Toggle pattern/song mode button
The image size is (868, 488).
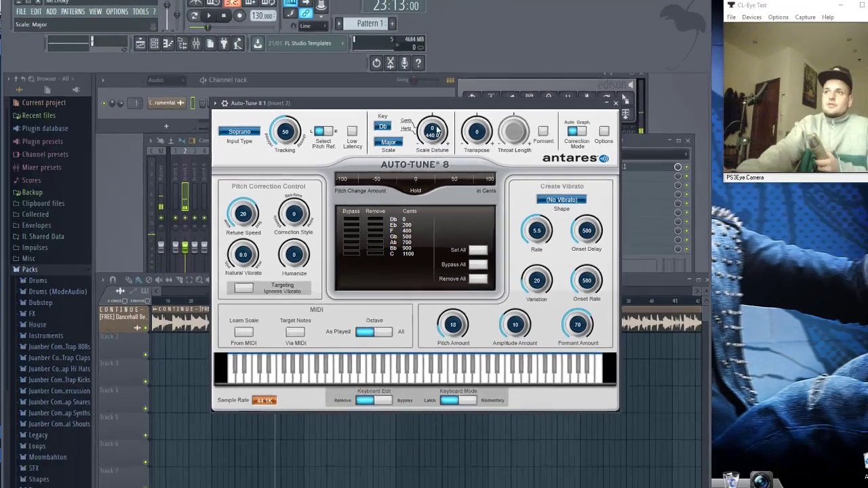(x=194, y=16)
